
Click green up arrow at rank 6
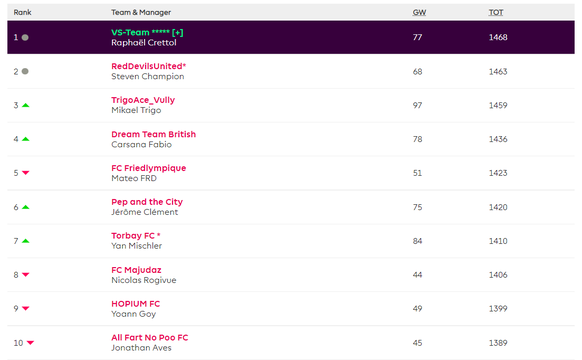(25, 207)
